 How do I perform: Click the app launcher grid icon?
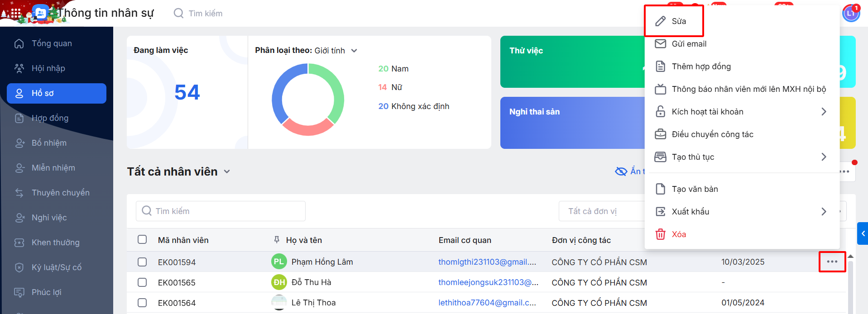[16, 14]
